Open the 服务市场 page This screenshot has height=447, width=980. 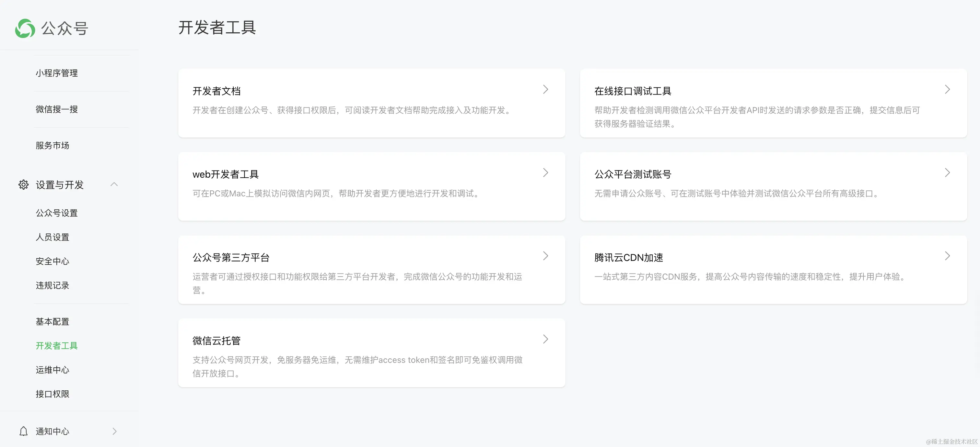[52, 145]
